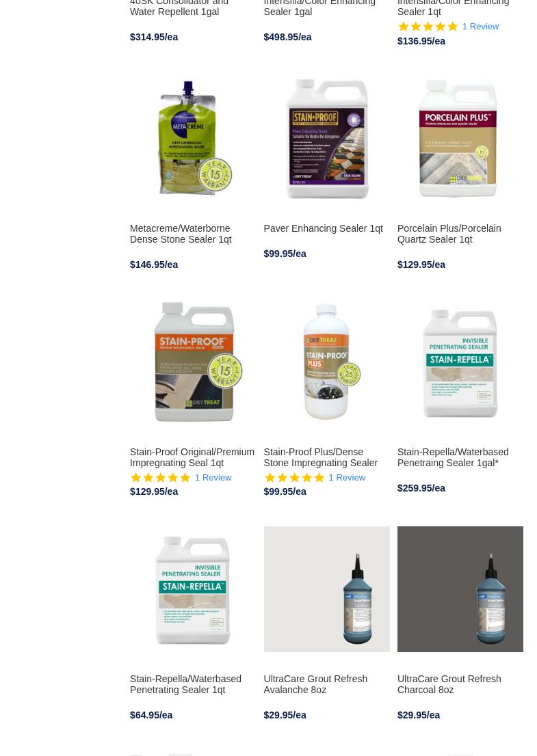Click star rating under Intensifia Sealer 1qt
Viewport: 537px width, 756px height.
[428, 27]
